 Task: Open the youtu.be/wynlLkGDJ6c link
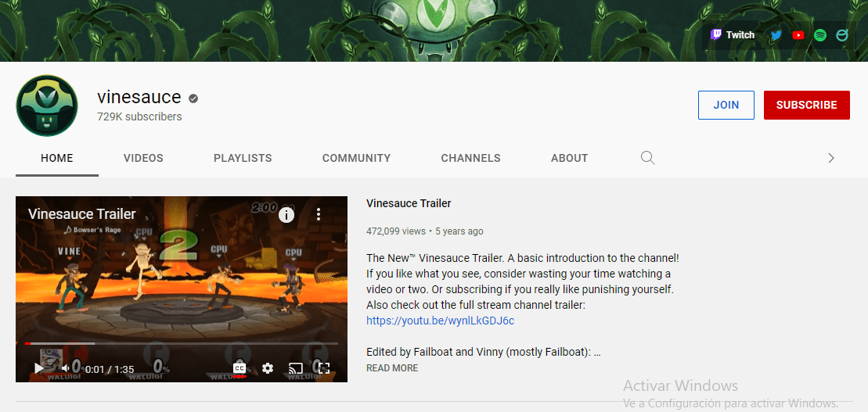coord(440,321)
